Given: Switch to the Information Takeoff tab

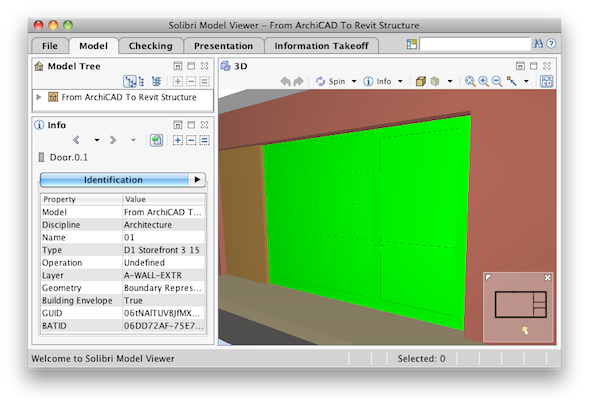Looking at the screenshot, I should pos(321,46).
